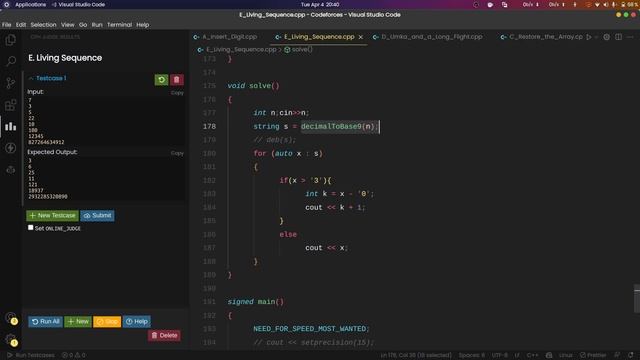Open the Explorer view in activity bar
The image size is (640, 360).
[x=11, y=40]
